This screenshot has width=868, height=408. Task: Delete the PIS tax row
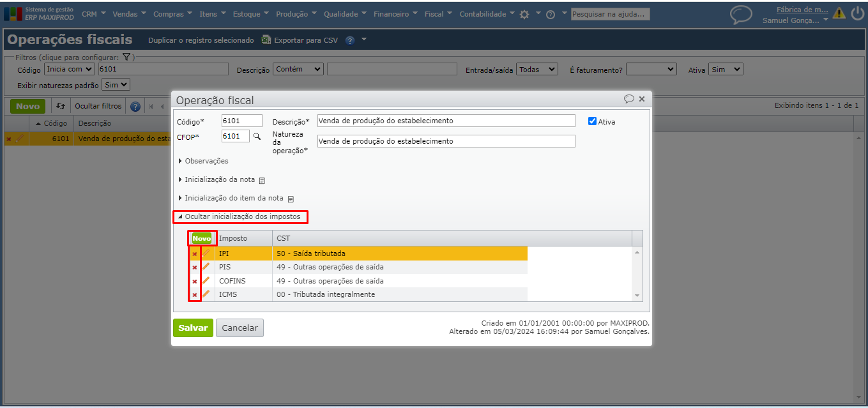[x=195, y=268]
